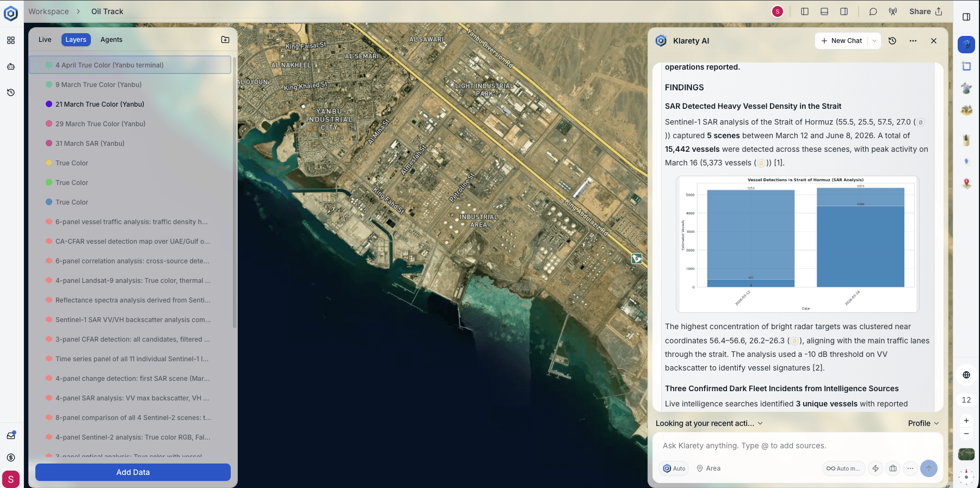Click the Layers panel scrollbar

click(x=235, y=192)
